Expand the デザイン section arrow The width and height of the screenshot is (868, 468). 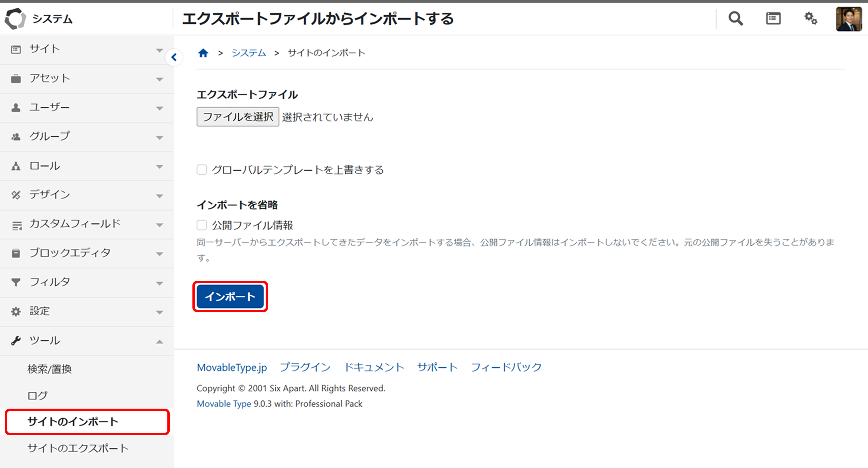click(x=160, y=196)
